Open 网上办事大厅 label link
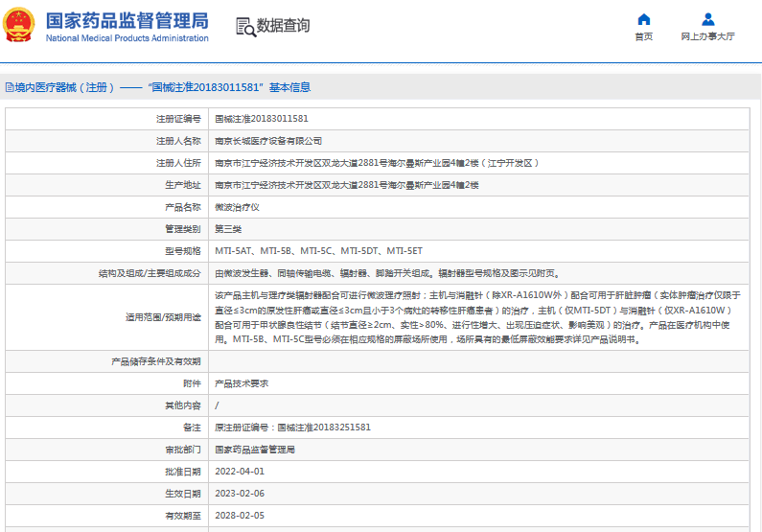This screenshot has height=532, width=762. point(707,36)
